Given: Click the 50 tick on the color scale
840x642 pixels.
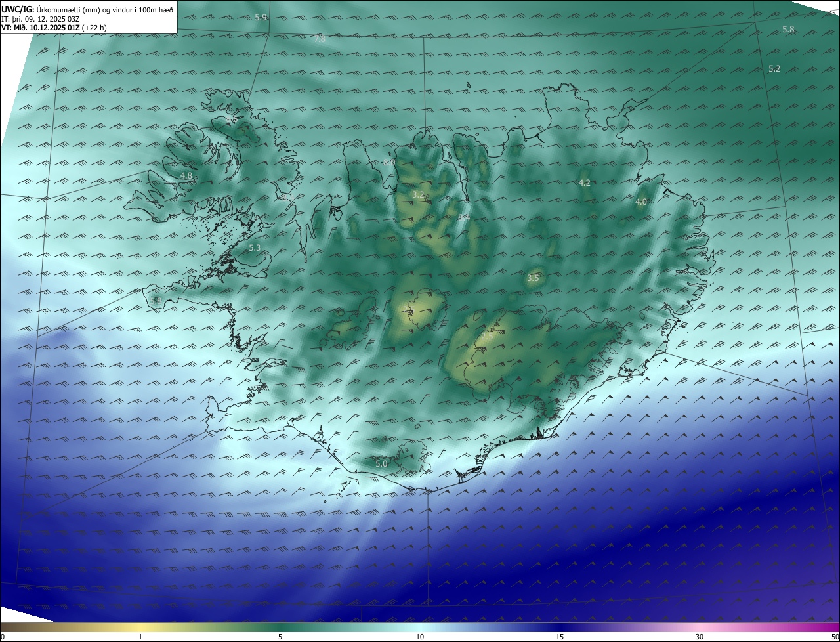Looking at the screenshot, I should [835, 637].
